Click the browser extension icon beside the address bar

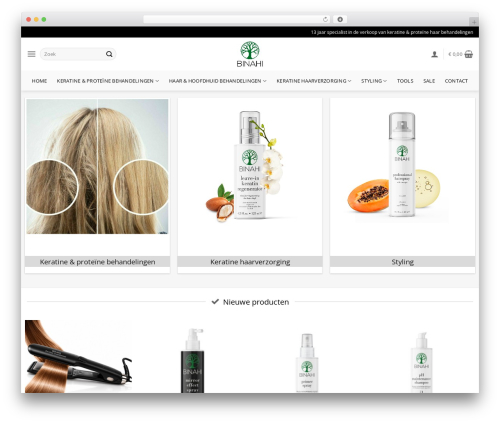click(x=340, y=20)
